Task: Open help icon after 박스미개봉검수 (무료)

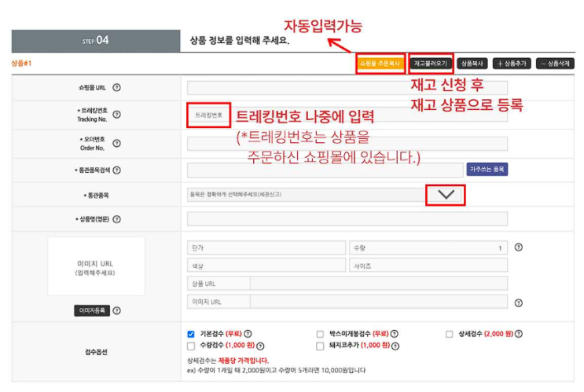Action: click(395, 334)
